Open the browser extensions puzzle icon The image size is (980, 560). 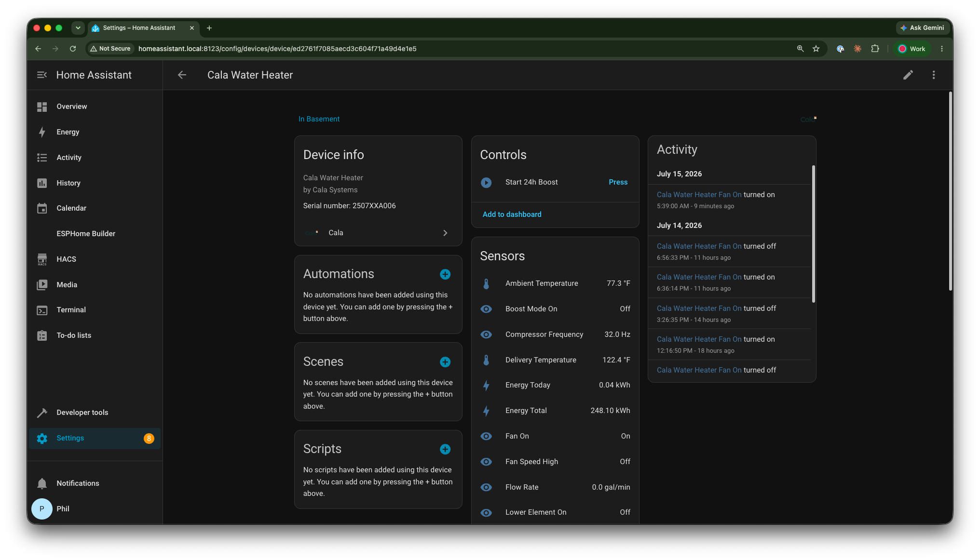875,49
